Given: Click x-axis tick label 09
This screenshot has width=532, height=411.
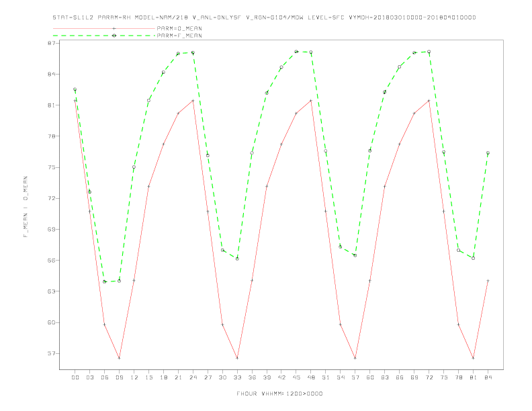Looking at the screenshot, I should (x=119, y=377).
